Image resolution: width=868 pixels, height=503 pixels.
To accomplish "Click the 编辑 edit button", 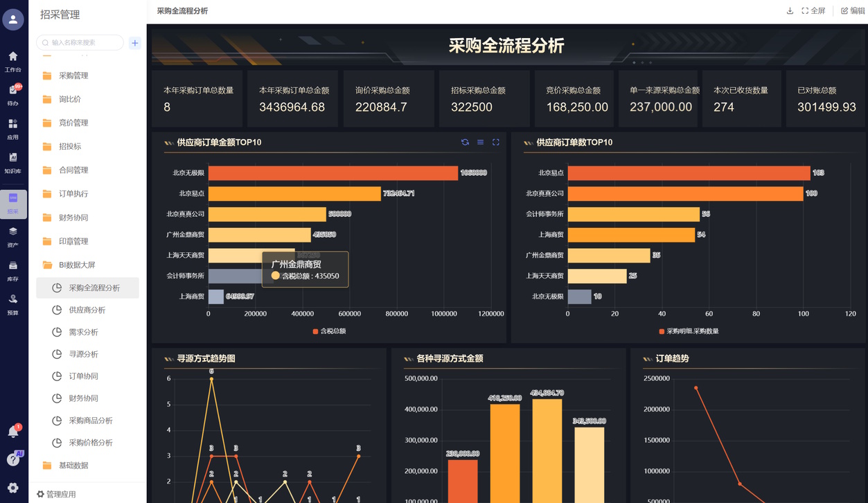I will (852, 11).
